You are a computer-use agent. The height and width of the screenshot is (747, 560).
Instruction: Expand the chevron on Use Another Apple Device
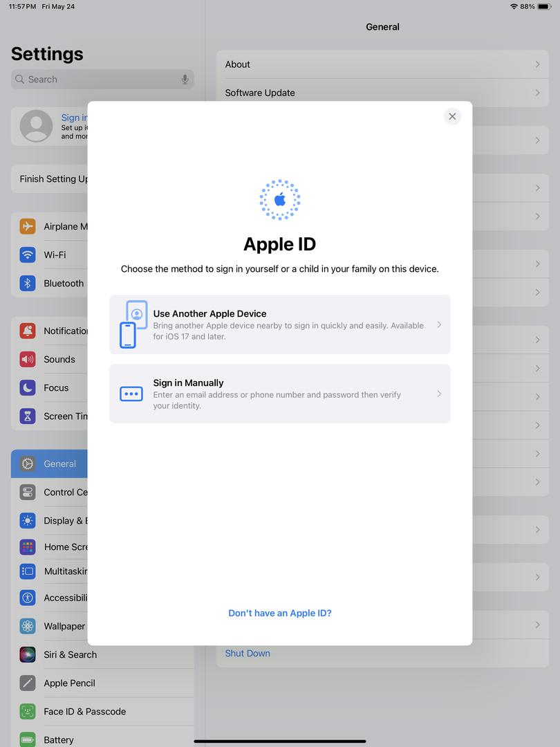point(439,324)
